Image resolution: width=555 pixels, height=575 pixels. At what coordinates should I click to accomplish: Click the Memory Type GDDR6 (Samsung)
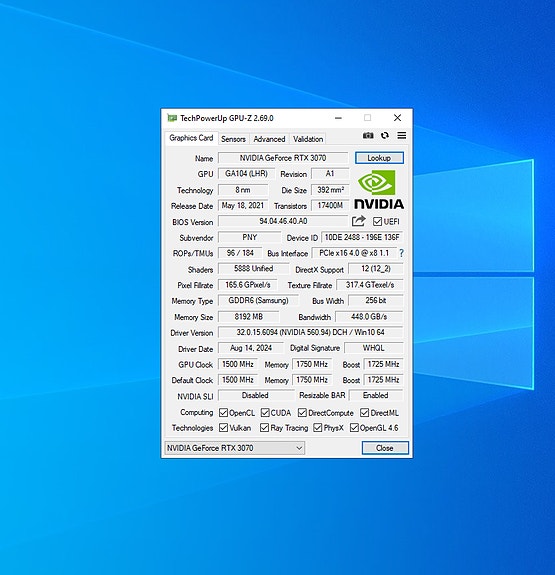258,301
